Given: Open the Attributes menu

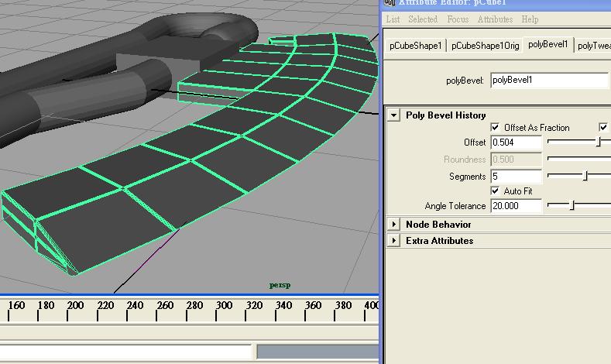Looking at the screenshot, I should (495, 19).
